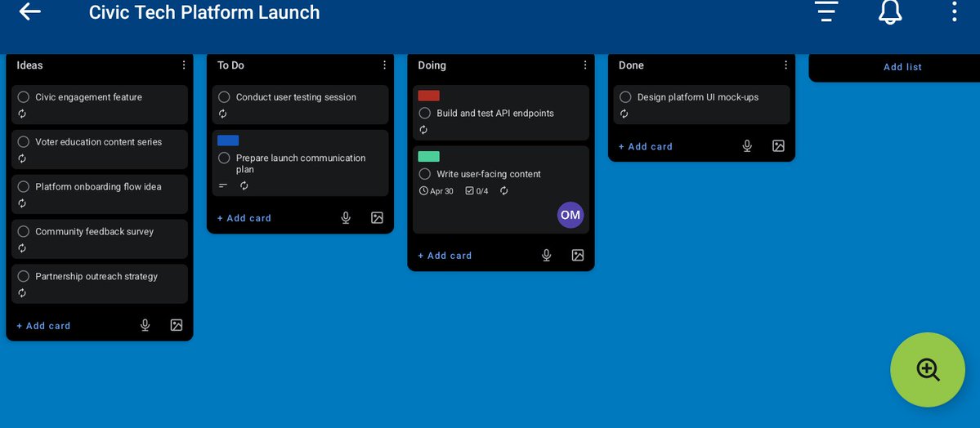Viewport: 980px width, 428px height.
Task: Click Civic Tech Platform Launch title
Action: pyautogui.click(x=204, y=12)
